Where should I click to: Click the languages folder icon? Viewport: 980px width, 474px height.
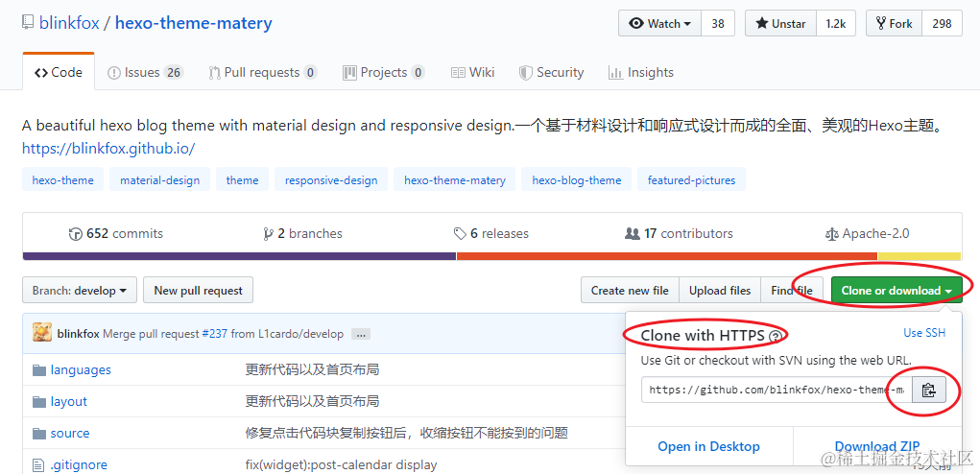(x=39, y=370)
